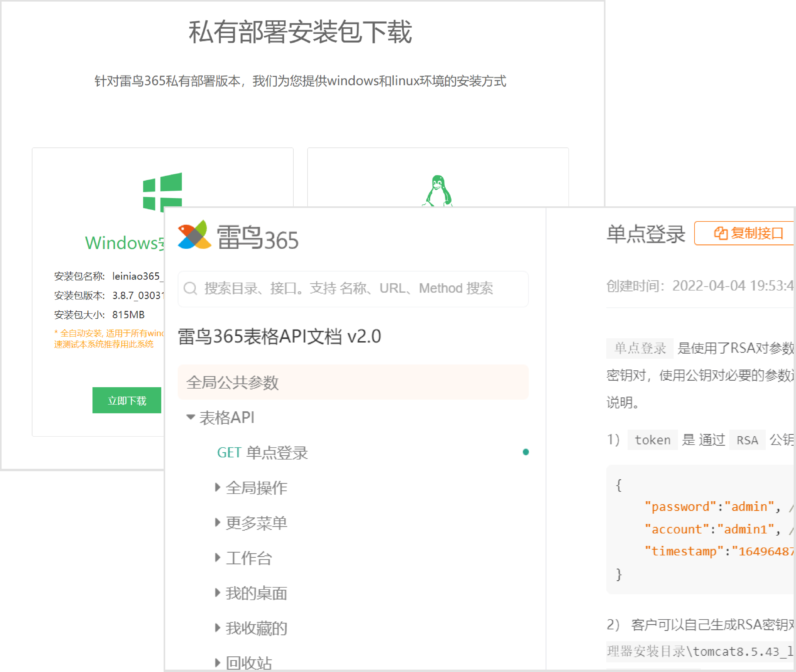Click the 私有部署安装包下载 heading
The width and height of the screenshot is (796, 672).
[300, 32]
